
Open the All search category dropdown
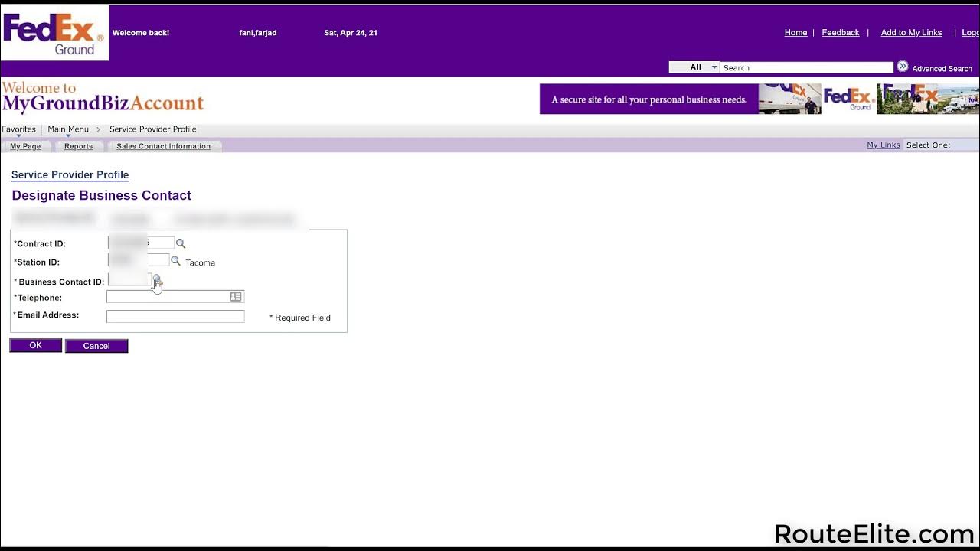pyautogui.click(x=694, y=67)
